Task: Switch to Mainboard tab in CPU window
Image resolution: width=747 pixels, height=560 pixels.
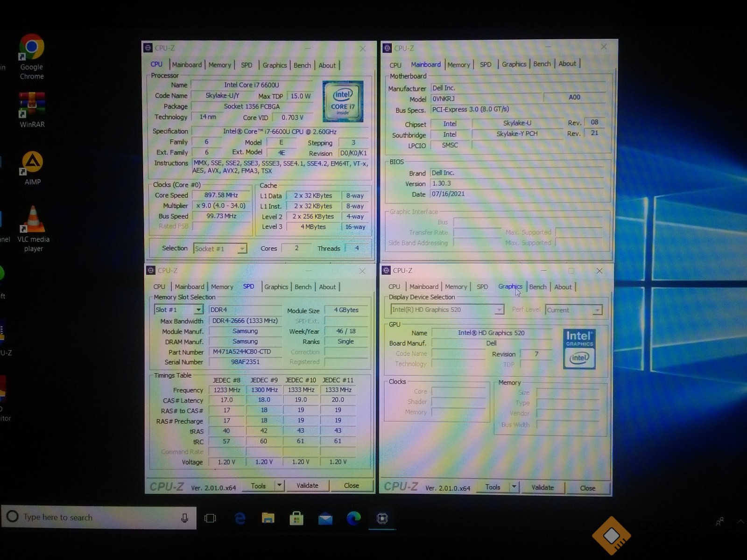Action: point(187,65)
